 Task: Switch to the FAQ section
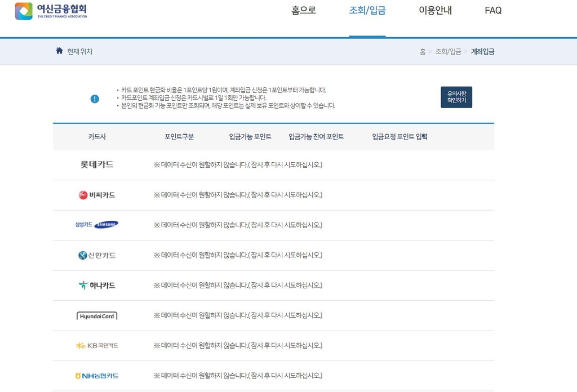(x=493, y=11)
